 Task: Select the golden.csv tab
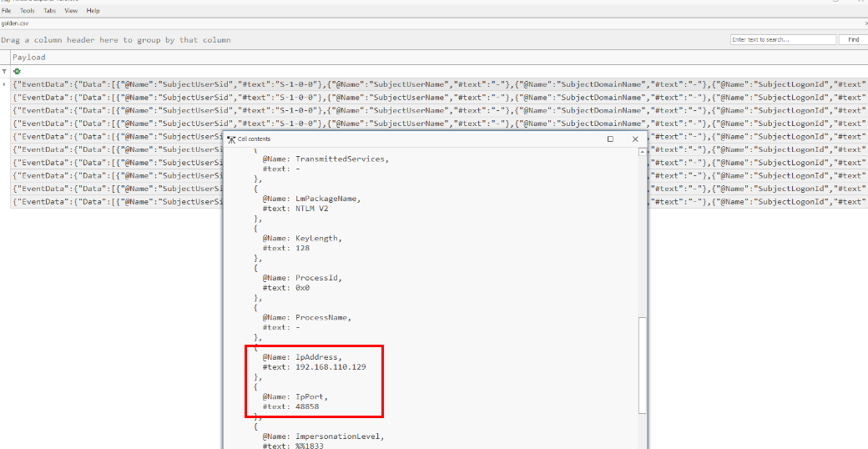(x=15, y=24)
